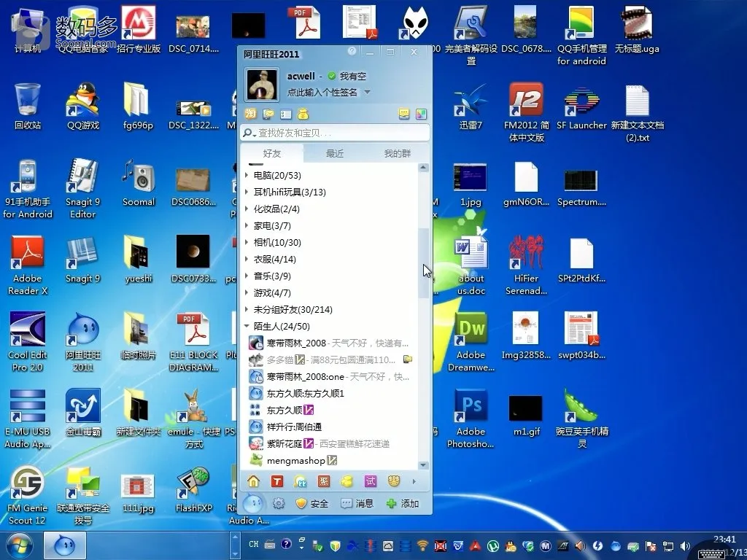The image size is (747, 560).
Task: Open the arrow beside the 点此输入个性签名 signature
Action: point(368,92)
